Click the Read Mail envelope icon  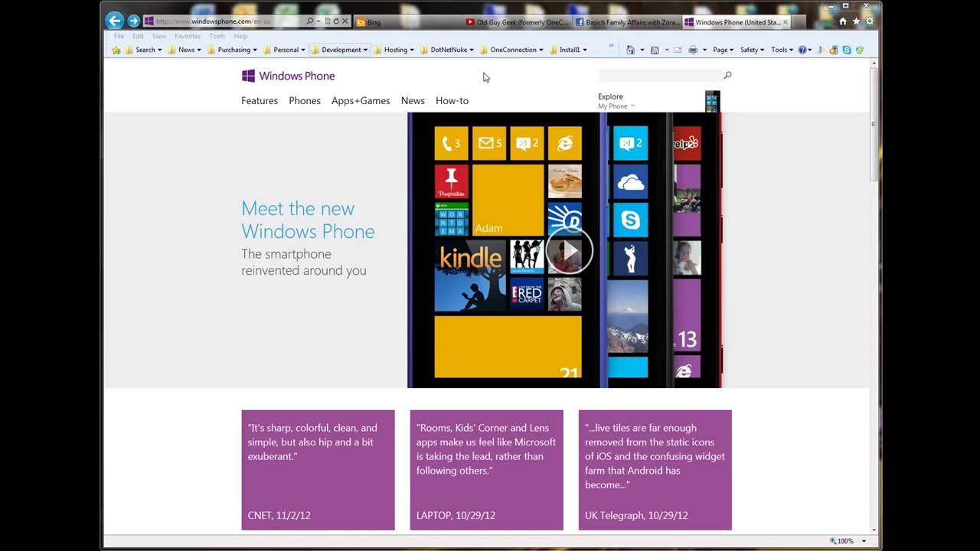tap(678, 50)
